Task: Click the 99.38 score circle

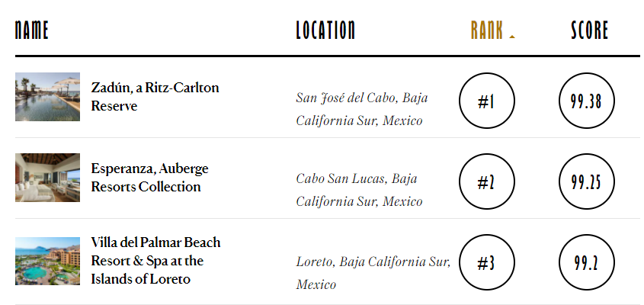Action: click(586, 101)
